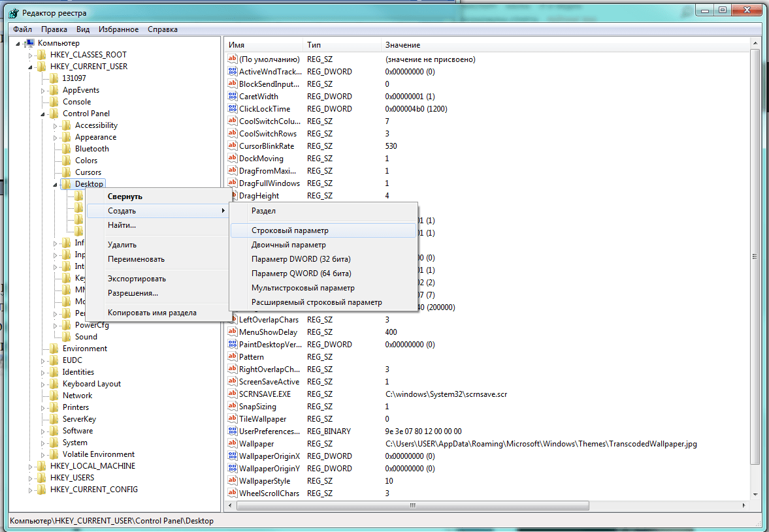769x532 pixels.
Task: Click the Wallpaper string value icon
Action: 232,444
